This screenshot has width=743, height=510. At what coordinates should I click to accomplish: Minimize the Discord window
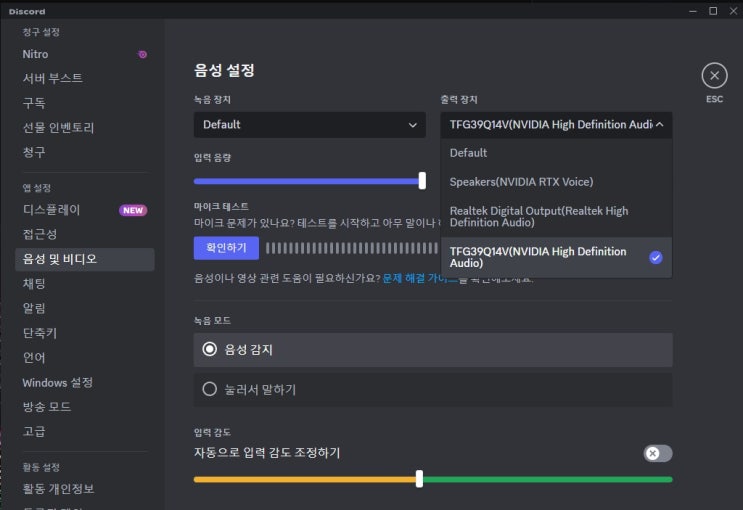tap(693, 11)
